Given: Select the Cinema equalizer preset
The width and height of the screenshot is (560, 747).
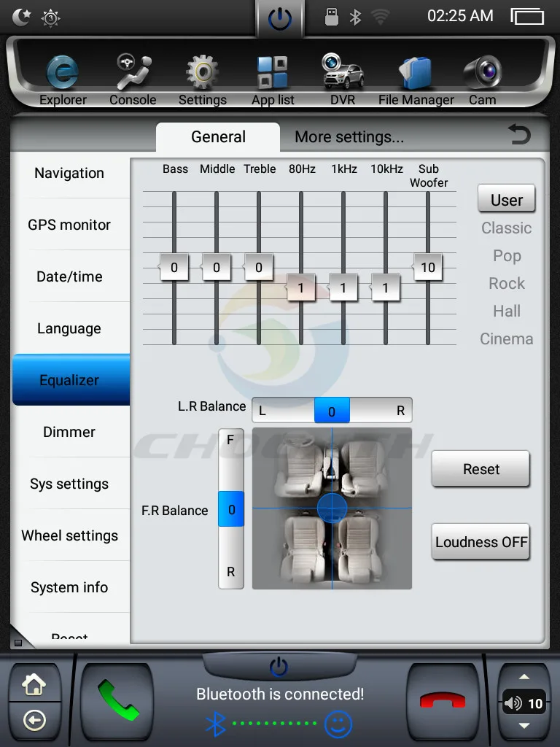Looking at the screenshot, I should (507, 338).
